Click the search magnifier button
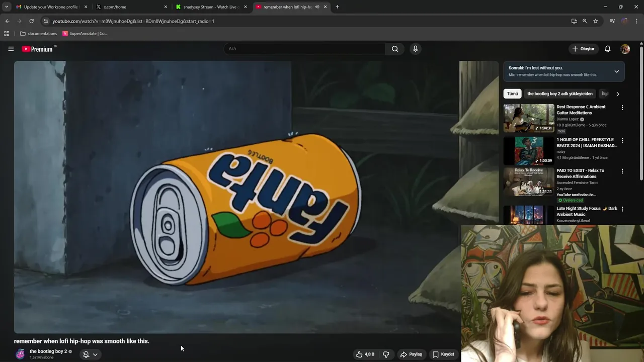This screenshot has height=362, width=644. (395, 49)
